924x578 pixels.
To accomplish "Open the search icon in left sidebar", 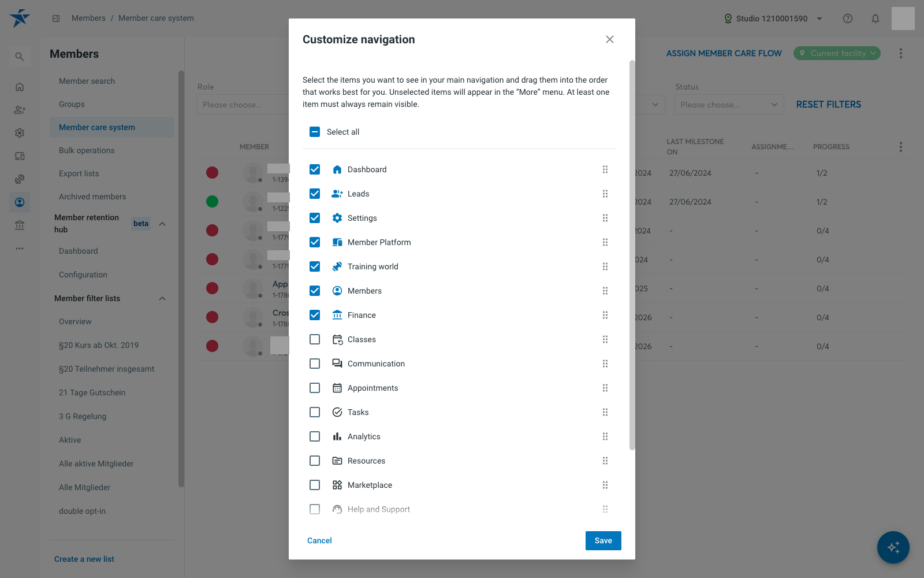I will pos(20,57).
